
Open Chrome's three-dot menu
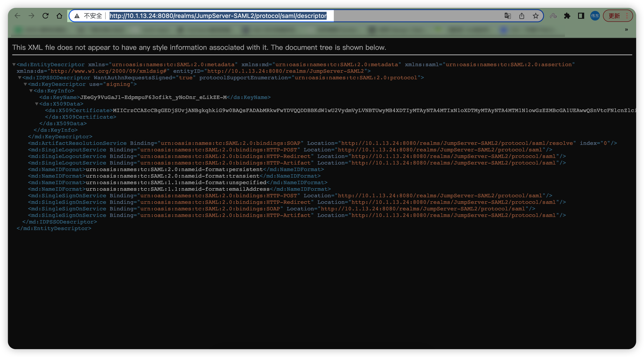pyautogui.click(x=627, y=16)
